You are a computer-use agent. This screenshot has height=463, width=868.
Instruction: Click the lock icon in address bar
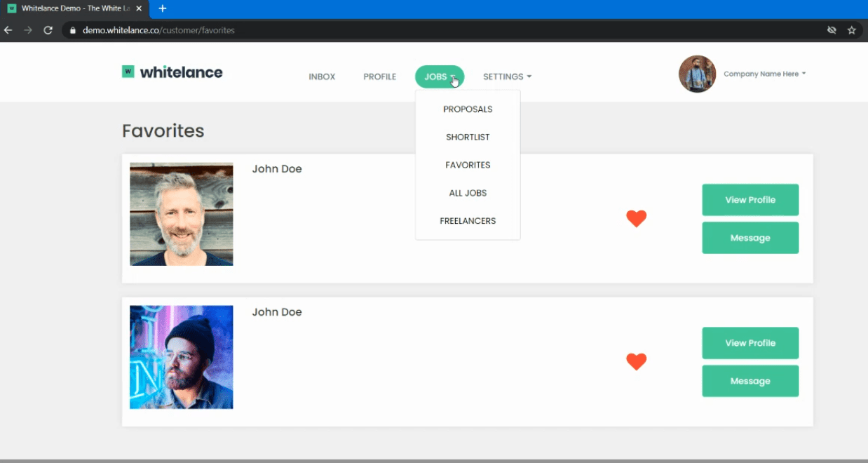(72, 30)
